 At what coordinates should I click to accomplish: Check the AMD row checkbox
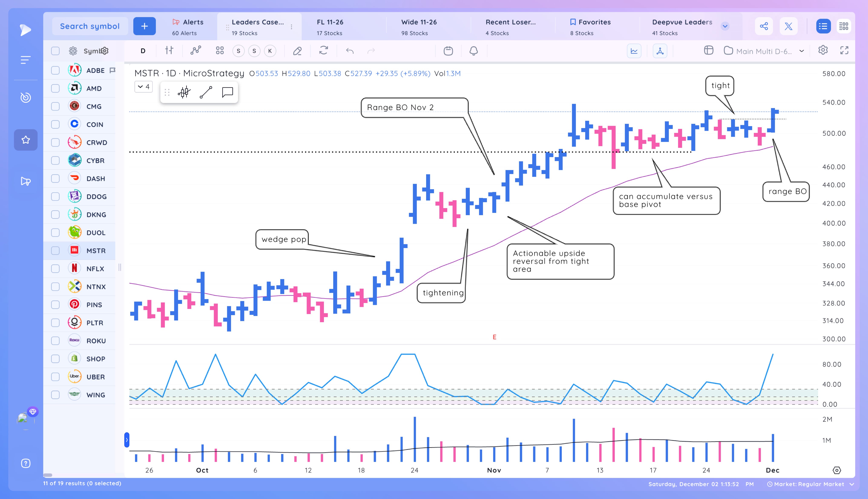click(x=55, y=88)
